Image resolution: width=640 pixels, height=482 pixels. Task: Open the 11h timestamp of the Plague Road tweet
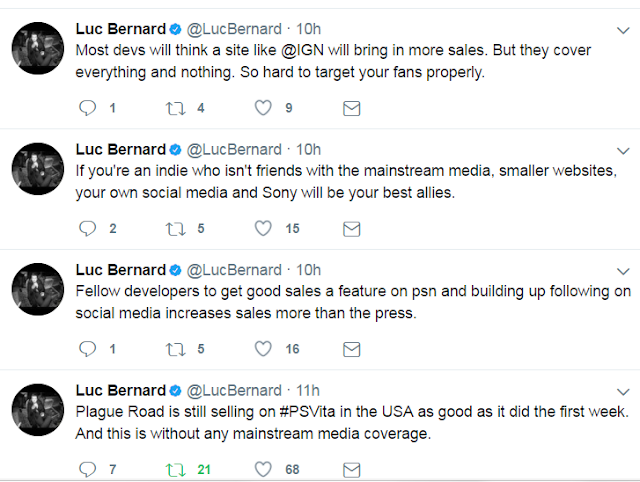308,391
